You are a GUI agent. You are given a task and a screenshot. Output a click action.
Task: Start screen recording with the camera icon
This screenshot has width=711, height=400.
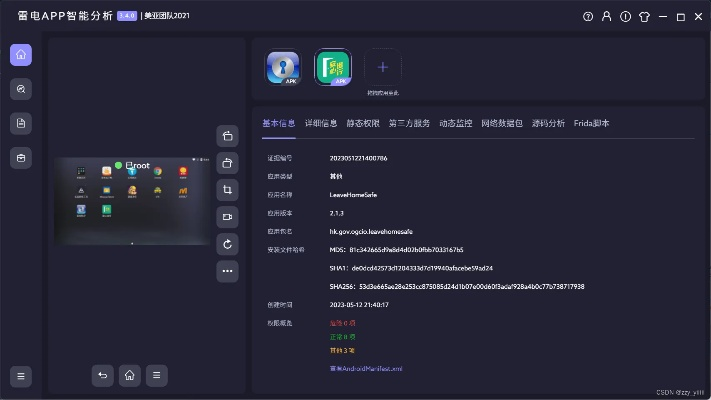click(x=228, y=217)
